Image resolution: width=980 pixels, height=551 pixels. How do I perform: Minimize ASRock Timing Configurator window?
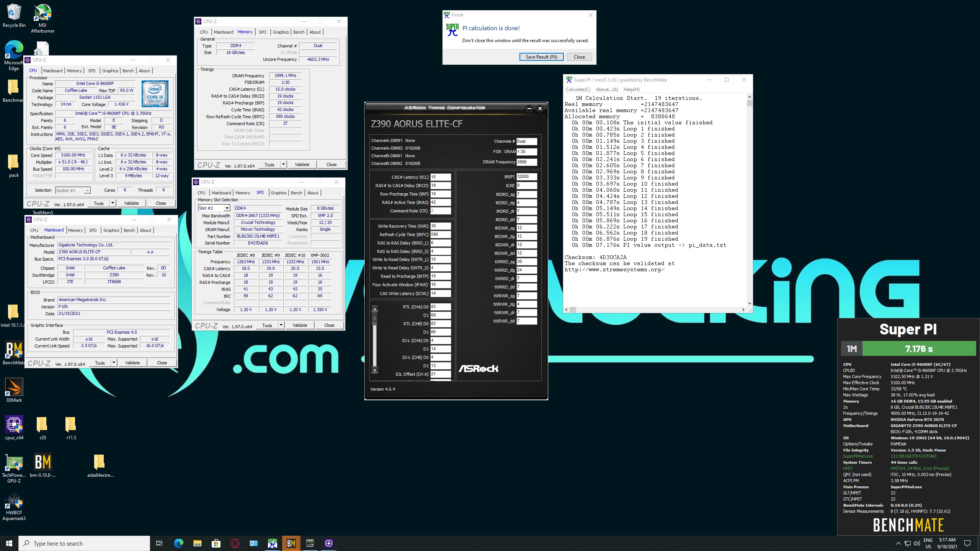(529, 109)
